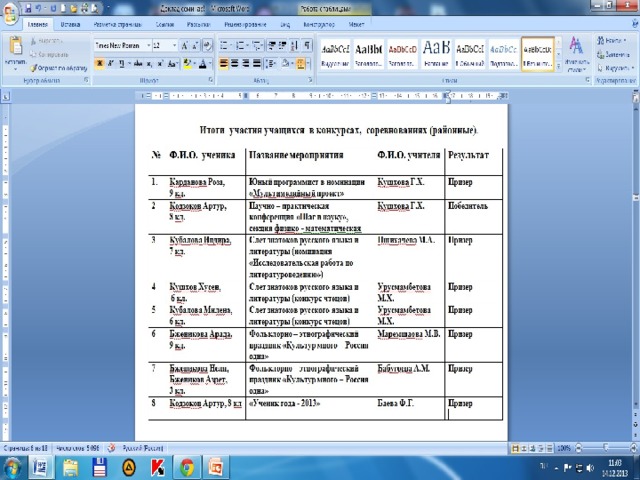This screenshot has height=480, width=640.
Task: Open the Font dialog launcher
Action: click(211, 80)
